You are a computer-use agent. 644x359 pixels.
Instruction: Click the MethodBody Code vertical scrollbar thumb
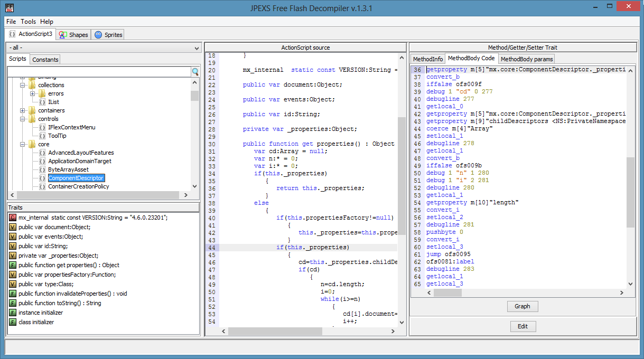(631, 192)
